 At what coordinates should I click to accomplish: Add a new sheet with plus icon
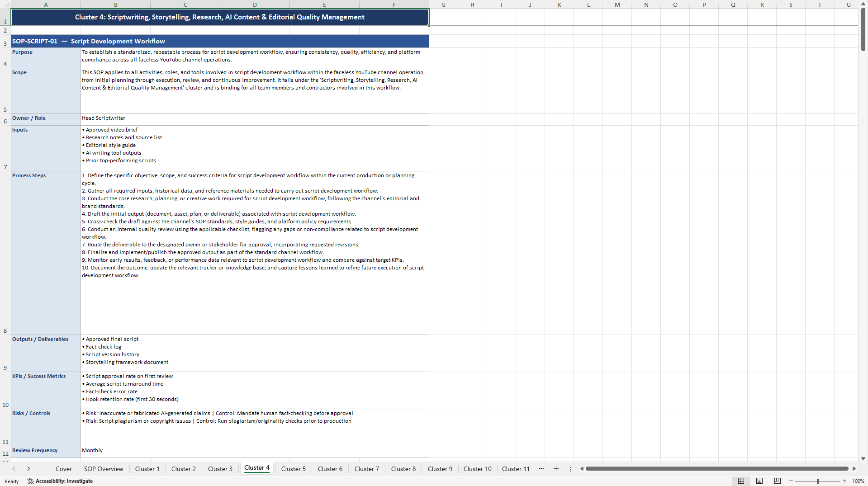point(556,469)
